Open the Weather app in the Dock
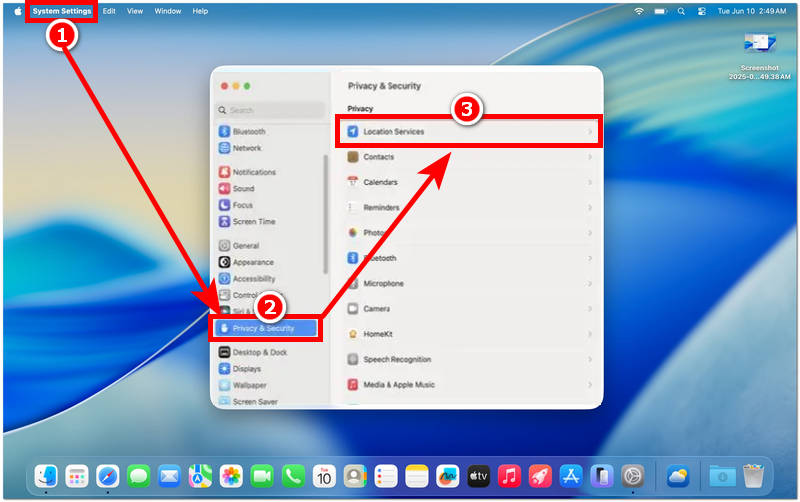The height and width of the screenshot is (502, 800). click(678, 476)
